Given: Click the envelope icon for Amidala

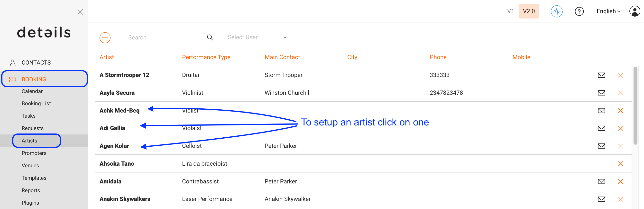Looking at the screenshot, I should click(601, 181).
